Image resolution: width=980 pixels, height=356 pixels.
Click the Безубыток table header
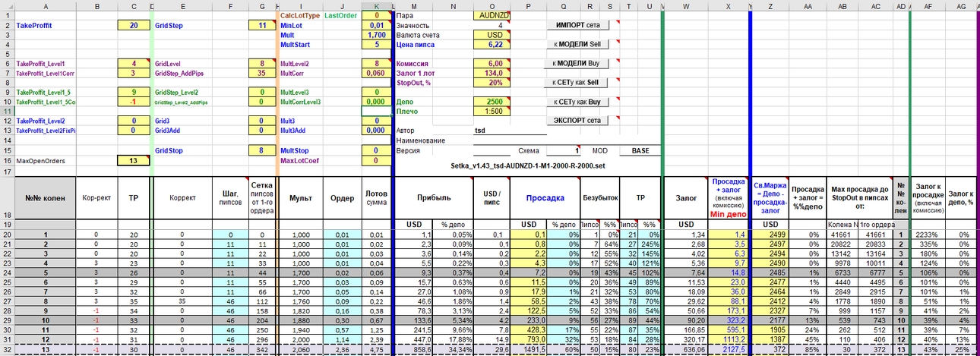[x=599, y=197]
